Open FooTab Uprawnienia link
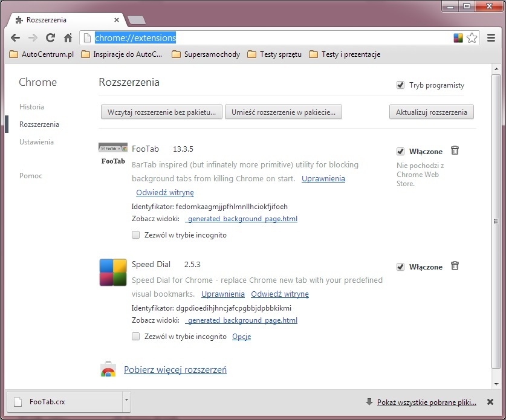 tap(323, 179)
